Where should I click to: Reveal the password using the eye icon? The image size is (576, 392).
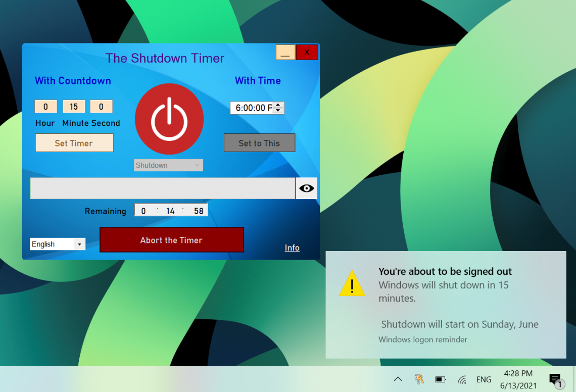point(306,188)
